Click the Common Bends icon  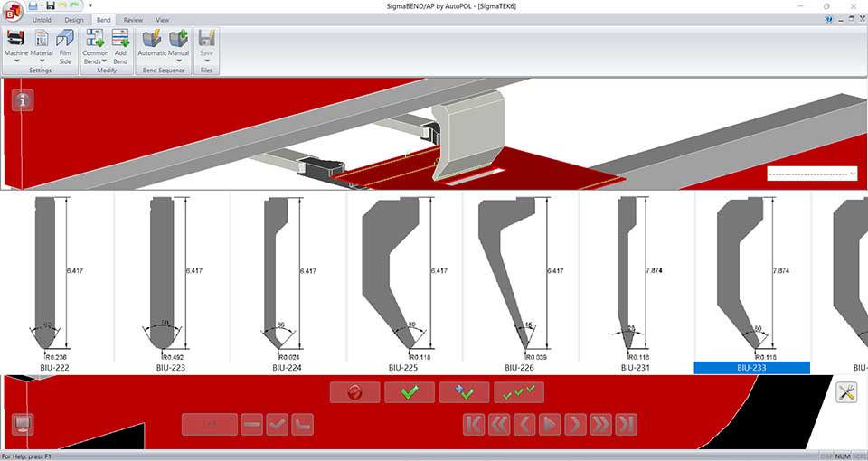95,38
